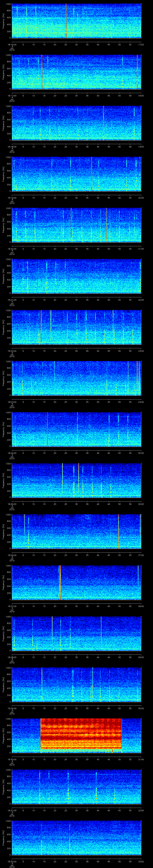The image size is (153, 868).
Task: Select the "18:28:00" start time label
Action: [x=12, y=657]
